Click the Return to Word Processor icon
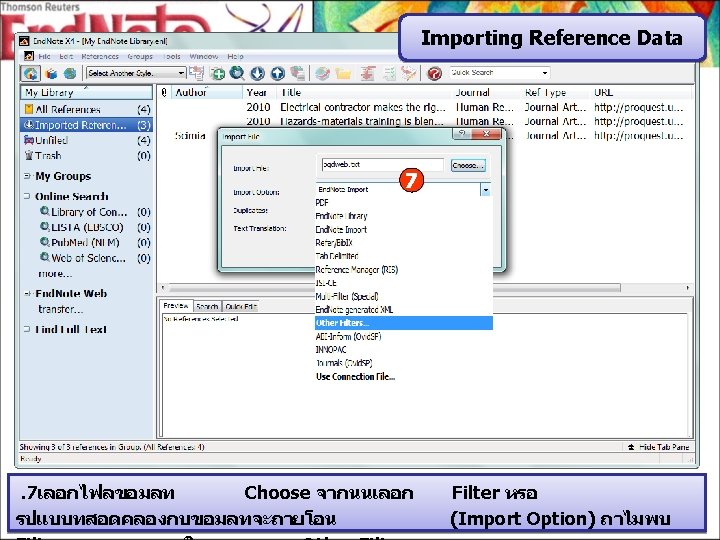The height and width of the screenshot is (540, 720). tap(409, 73)
